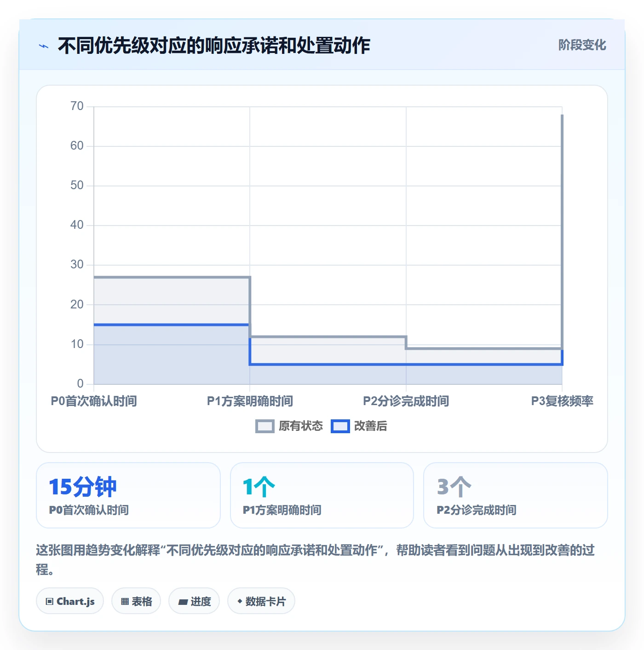Screen dimensions: 644x650
Task: Click the 改善后 legend label
Action: 371,426
